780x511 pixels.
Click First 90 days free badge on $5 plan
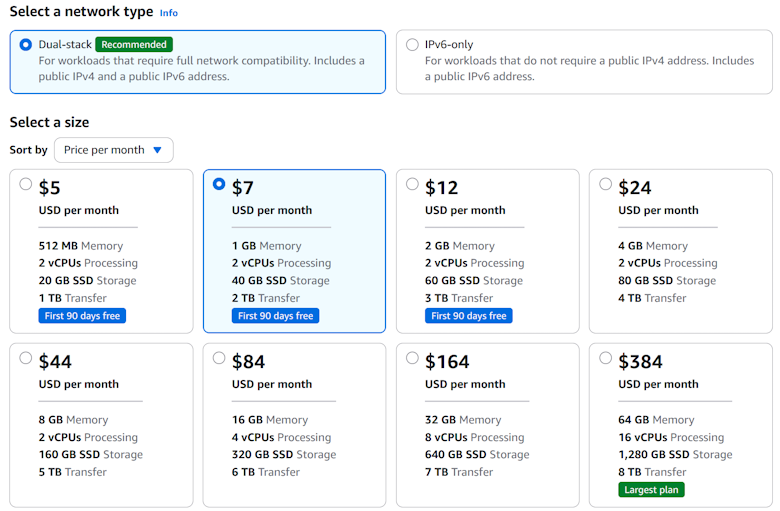tap(82, 316)
